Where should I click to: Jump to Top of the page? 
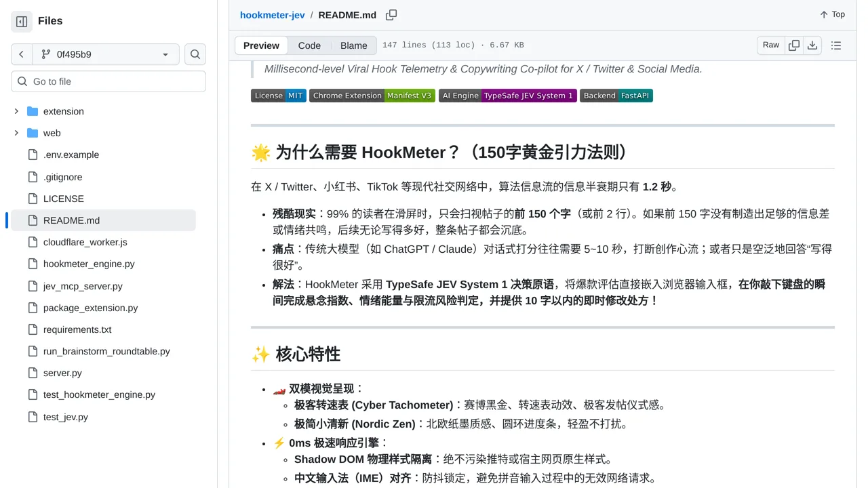832,14
